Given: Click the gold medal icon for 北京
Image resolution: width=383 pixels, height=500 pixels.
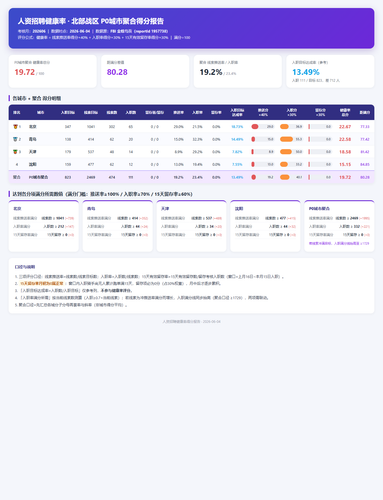Looking at the screenshot, I should (x=15, y=127).
